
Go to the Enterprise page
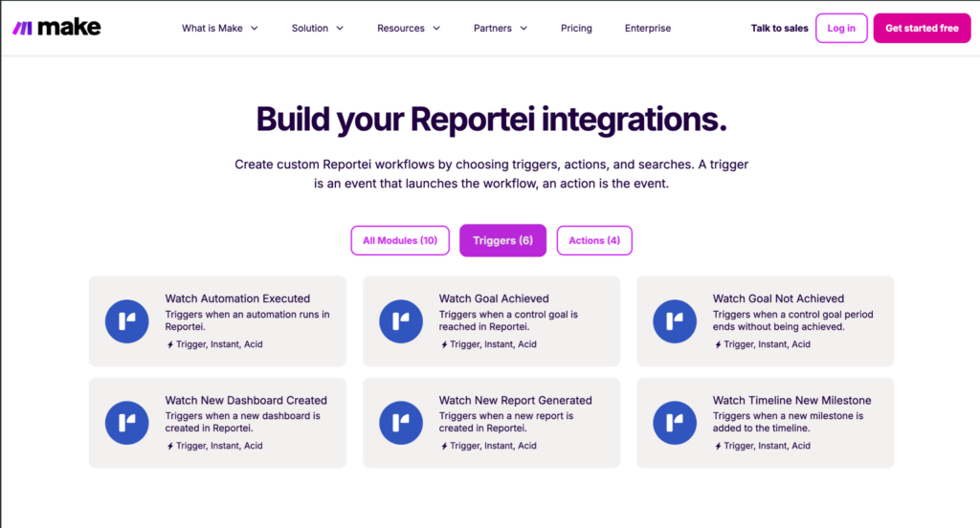point(648,28)
